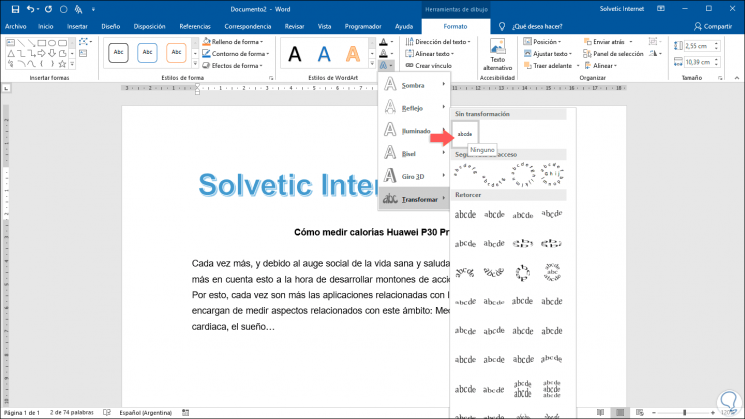Expand the WordArt styles gallery More arrow
This screenshot has height=419, width=745.
coord(372,64)
